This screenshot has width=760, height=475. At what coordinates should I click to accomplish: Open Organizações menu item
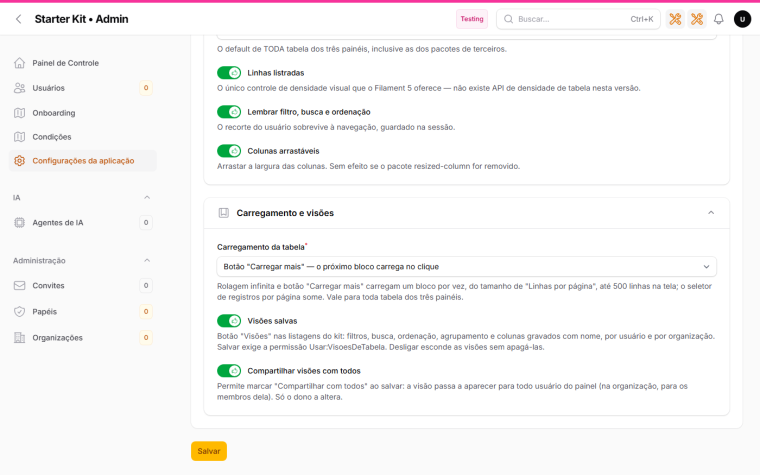point(82,338)
